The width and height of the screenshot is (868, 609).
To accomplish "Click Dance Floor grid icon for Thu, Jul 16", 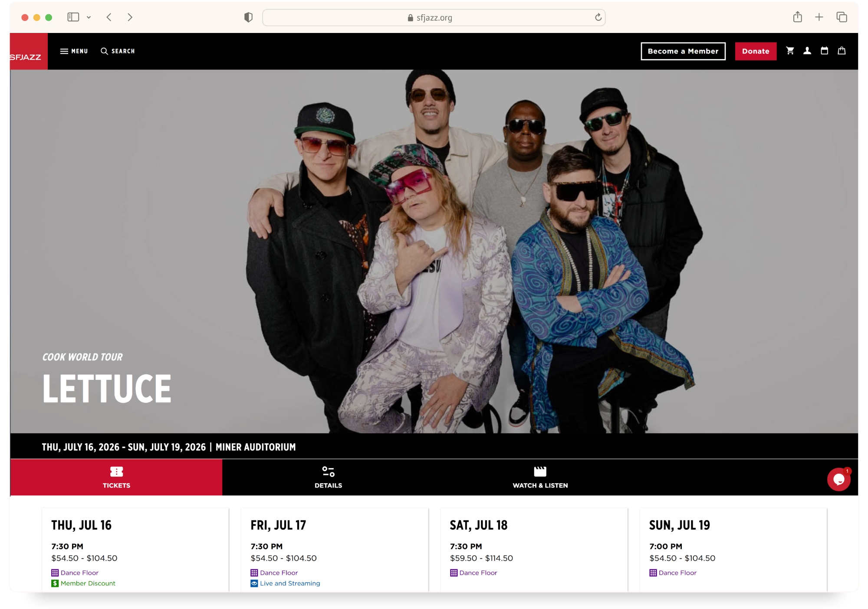I will 55,573.
